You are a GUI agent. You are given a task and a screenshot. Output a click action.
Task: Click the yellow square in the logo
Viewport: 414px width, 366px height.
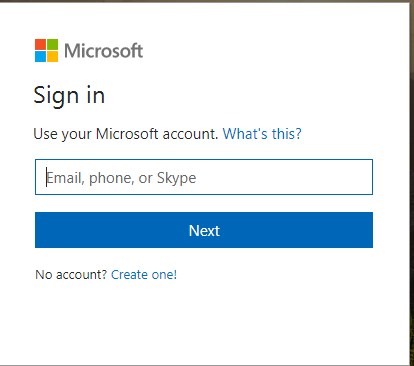click(x=52, y=56)
